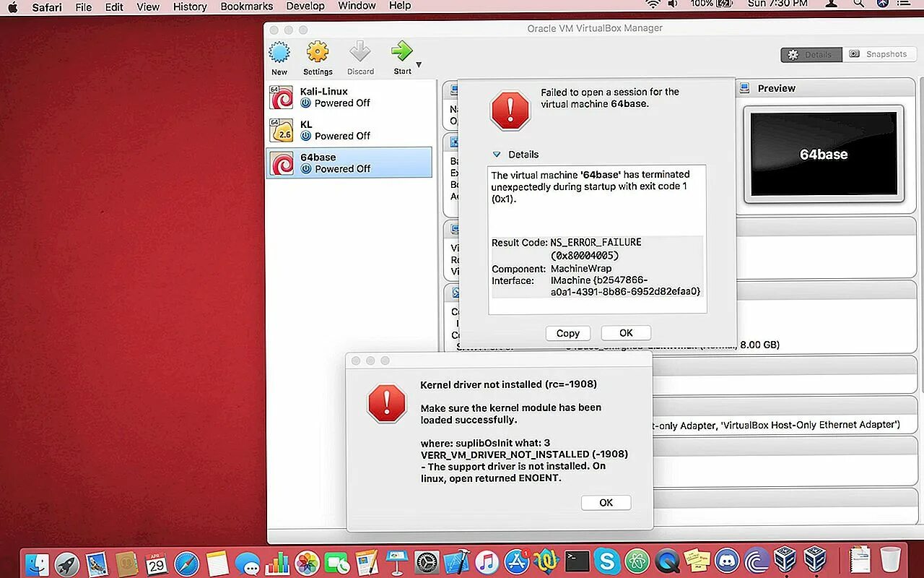Open the Start button dropdown arrow
This screenshot has width=924, height=578.
point(419,64)
